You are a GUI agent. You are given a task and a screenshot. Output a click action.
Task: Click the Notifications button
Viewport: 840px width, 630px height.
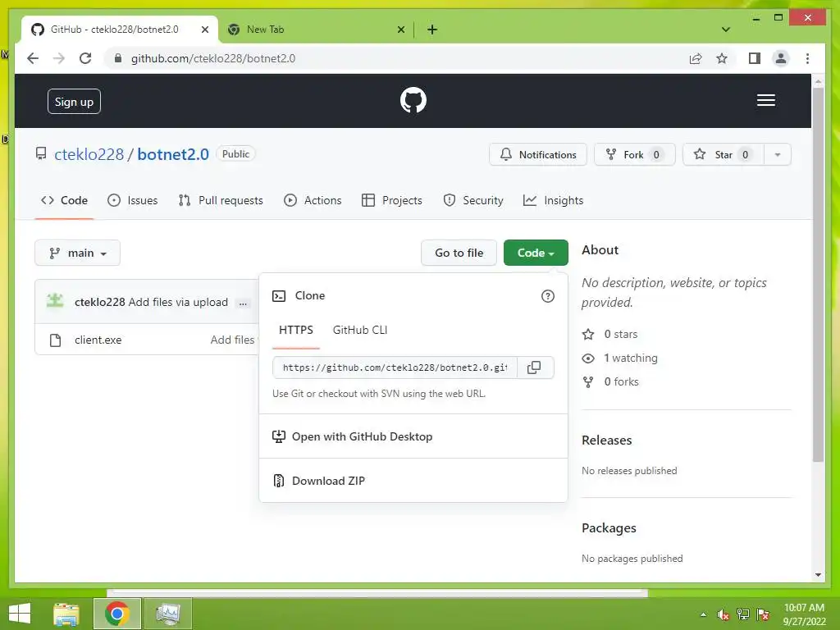click(x=538, y=155)
